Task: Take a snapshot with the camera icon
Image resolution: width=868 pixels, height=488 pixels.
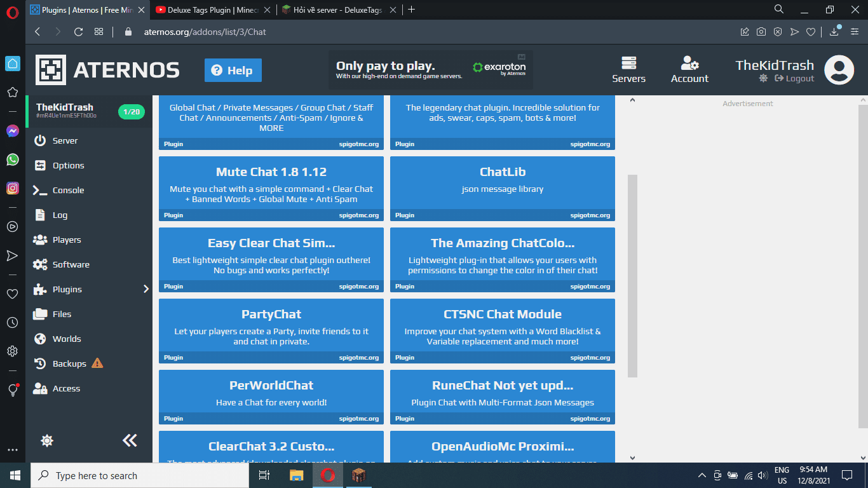Action: 761,32
